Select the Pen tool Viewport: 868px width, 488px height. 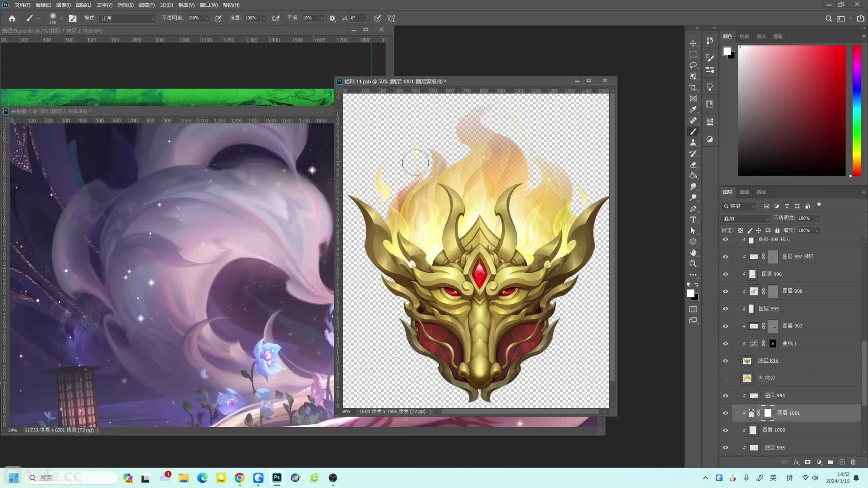click(x=693, y=209)
